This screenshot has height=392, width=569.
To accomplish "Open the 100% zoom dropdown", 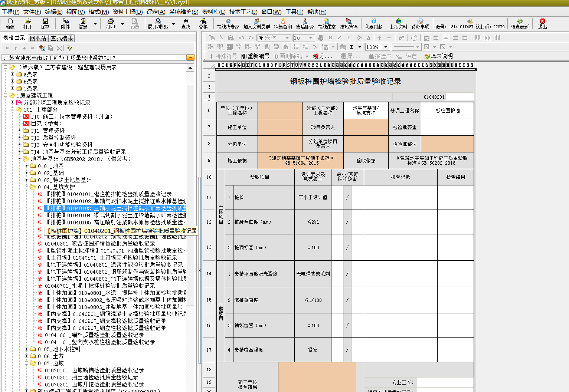I will click(386, 47).
